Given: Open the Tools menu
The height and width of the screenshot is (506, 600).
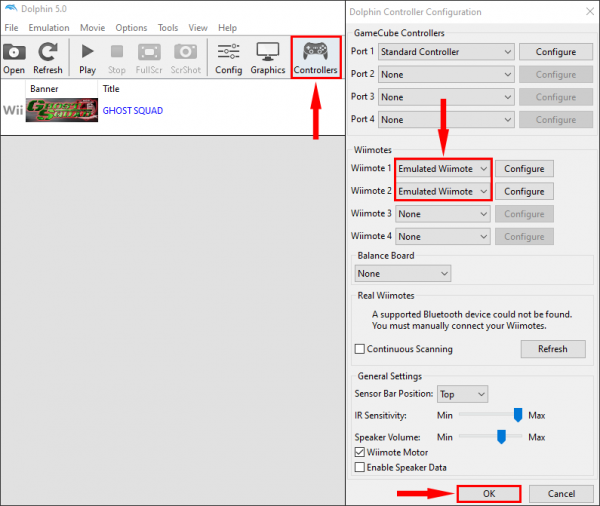Looking at the screenshot, I should pos(168,27).
